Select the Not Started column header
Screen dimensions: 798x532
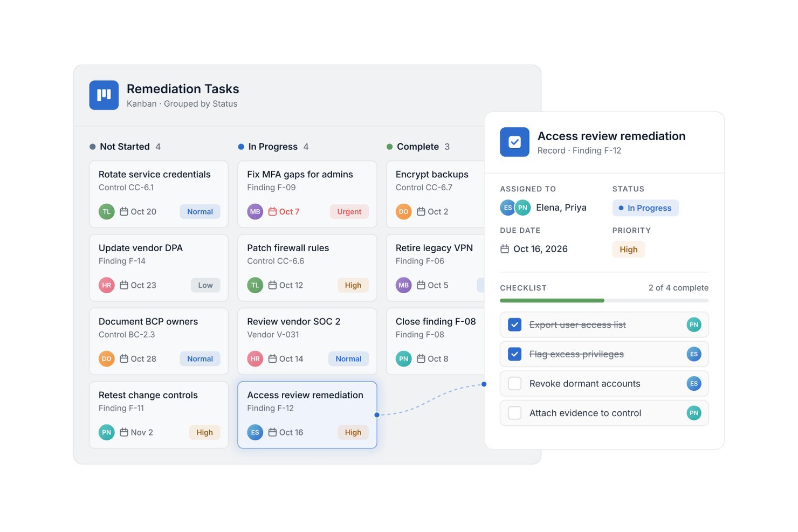coord(125,147)
